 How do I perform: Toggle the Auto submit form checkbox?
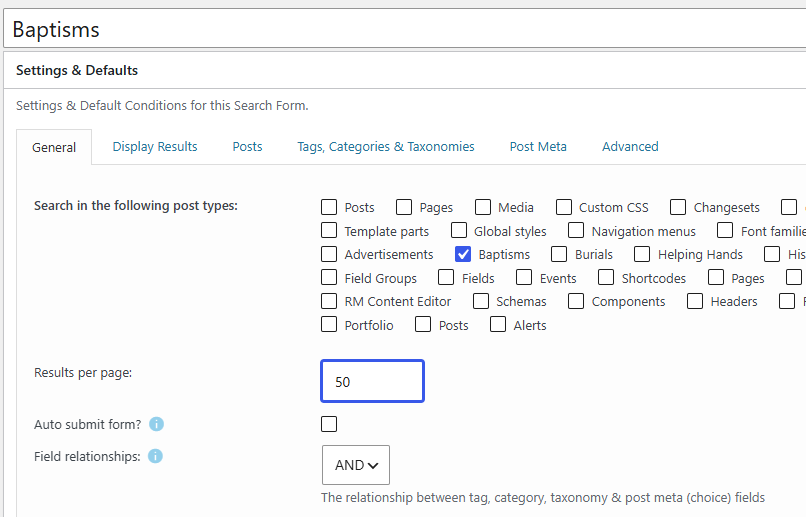(329, 424)
